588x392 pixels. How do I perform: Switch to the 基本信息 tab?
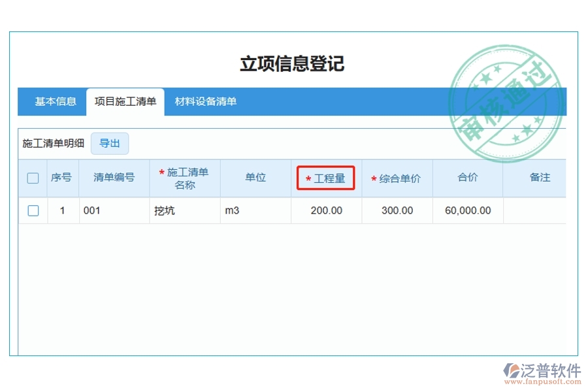point(56,102)
